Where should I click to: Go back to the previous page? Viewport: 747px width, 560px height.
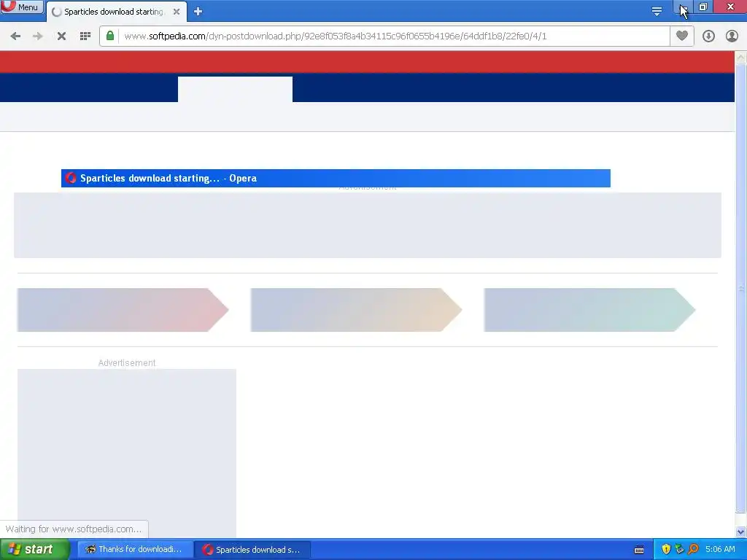(x=16, y=36)
